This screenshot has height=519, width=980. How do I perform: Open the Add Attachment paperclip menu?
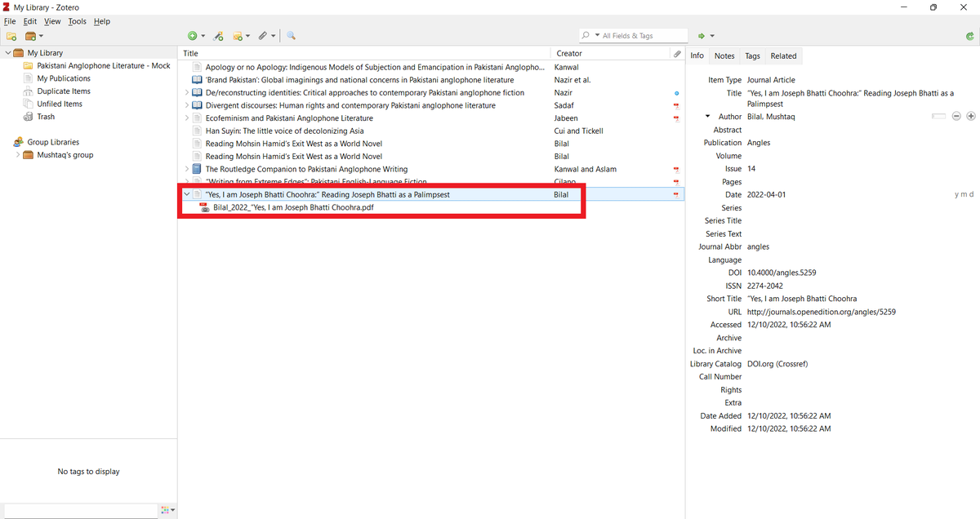point(265,36)
